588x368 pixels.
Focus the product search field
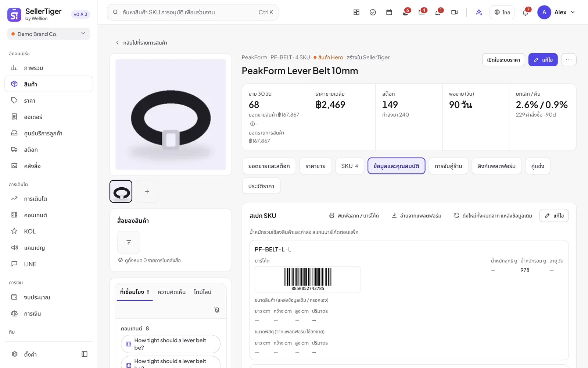(193, 12)
